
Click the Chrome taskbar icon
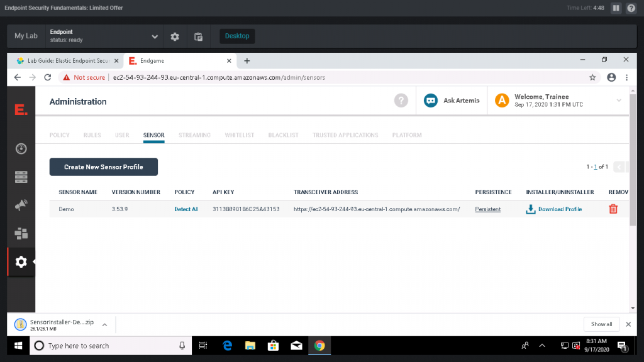(319, 346)
